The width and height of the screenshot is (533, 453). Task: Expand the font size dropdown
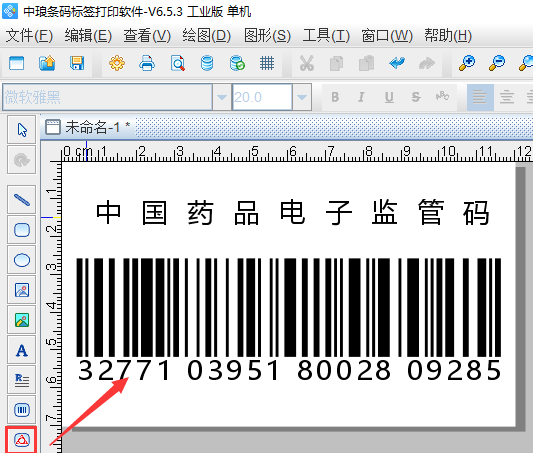(x=302, y=97)
